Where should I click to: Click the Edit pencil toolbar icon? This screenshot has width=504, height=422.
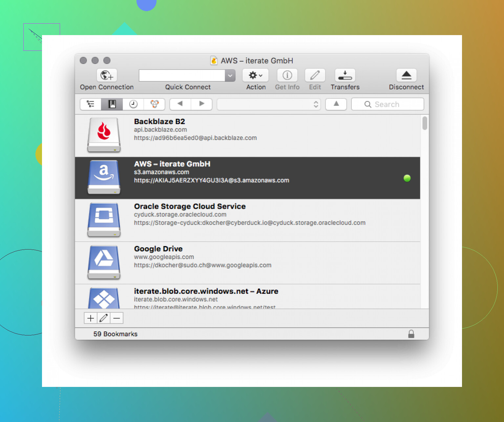(315, 75)
